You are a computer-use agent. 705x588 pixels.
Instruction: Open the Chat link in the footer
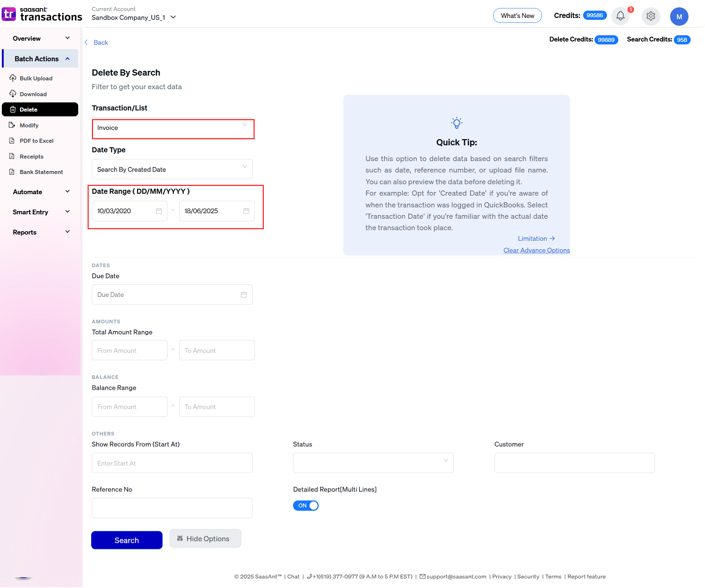pyautogui.click(x=293, y=577)
